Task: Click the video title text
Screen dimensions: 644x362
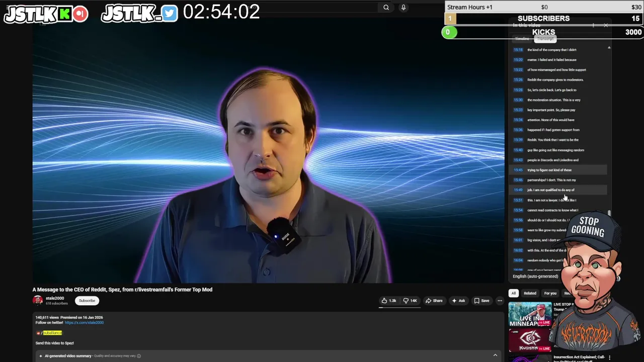Action: [x=122, y=290]
